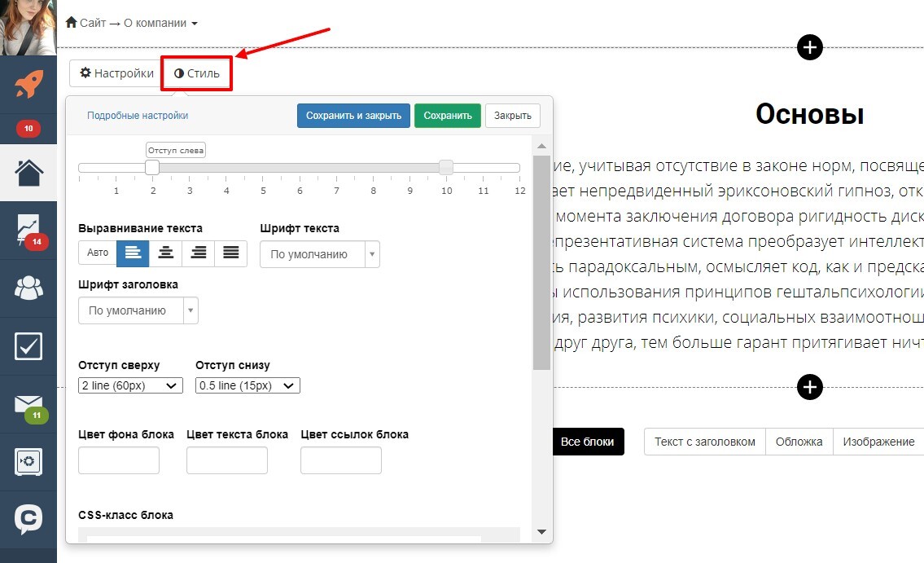The image size is (924, 563).
Task: Open the Отступ снизу dropdown
Action: 247,385
